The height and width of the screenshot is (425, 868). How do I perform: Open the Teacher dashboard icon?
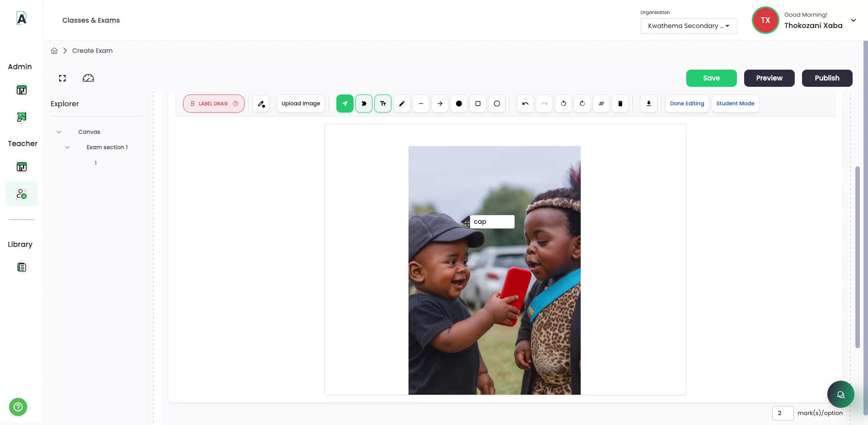[x=21, y=166]
